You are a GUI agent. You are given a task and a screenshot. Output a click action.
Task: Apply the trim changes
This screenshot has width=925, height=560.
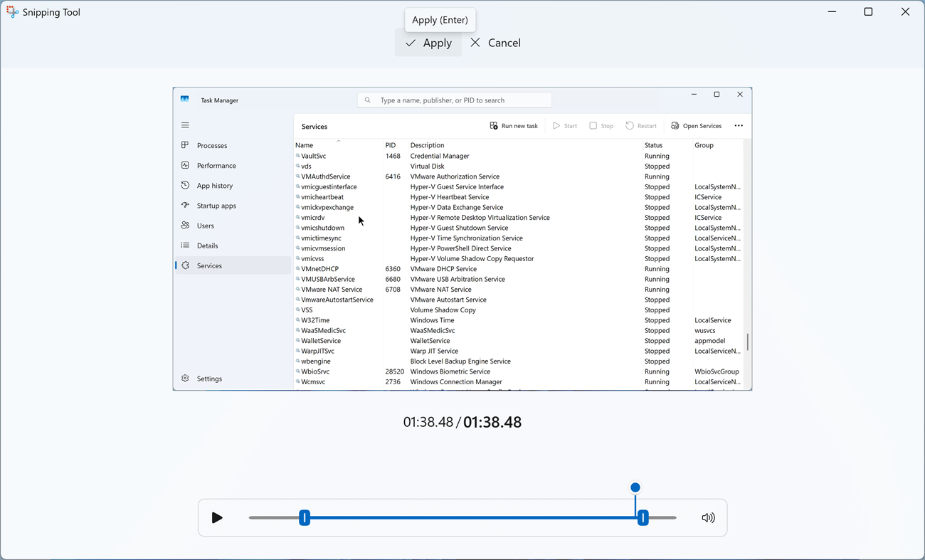tap(428, 43)
